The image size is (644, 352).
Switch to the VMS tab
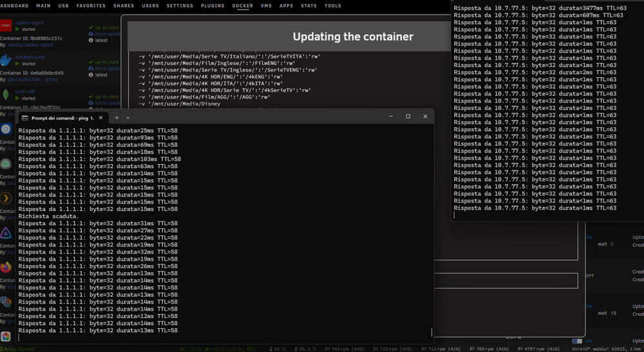coord(266,6)
